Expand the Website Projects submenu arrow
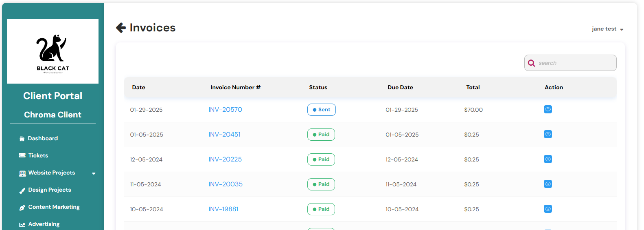Screen dimensions: 644x230 (x=94, y=173)
